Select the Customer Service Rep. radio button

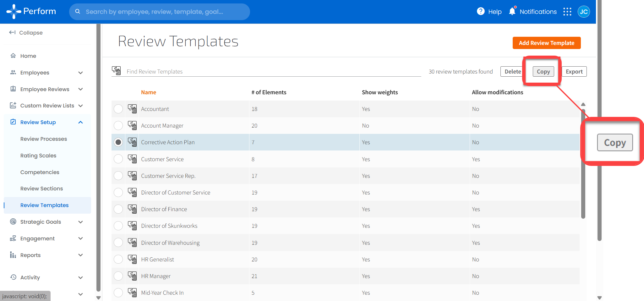(118, 176)
